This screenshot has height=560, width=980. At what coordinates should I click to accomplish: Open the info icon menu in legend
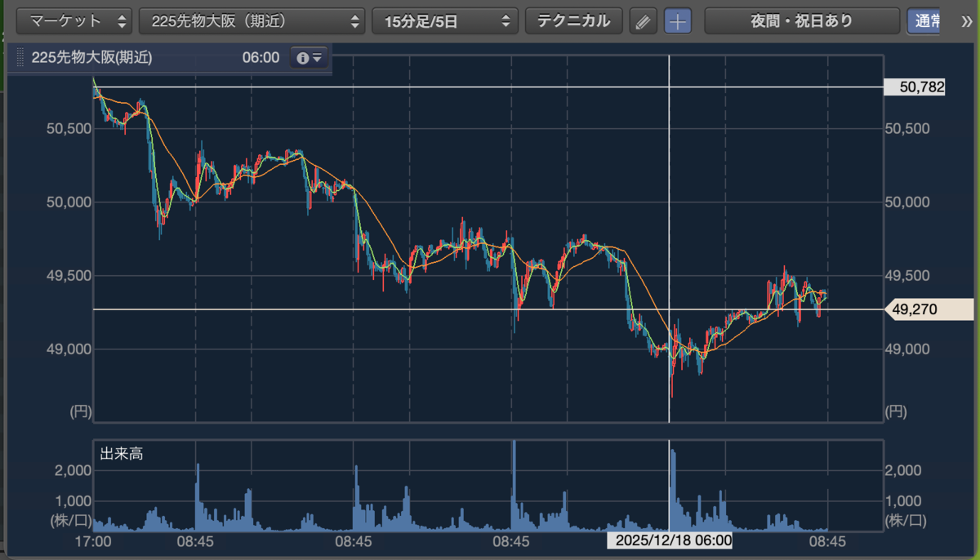coord(310,58)
